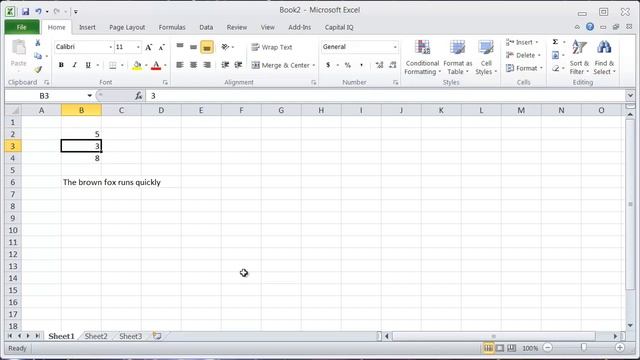The height and width of the screenshot is (360, 640).
Task: Click the Undo icon
Action: [x=38, y=11]
